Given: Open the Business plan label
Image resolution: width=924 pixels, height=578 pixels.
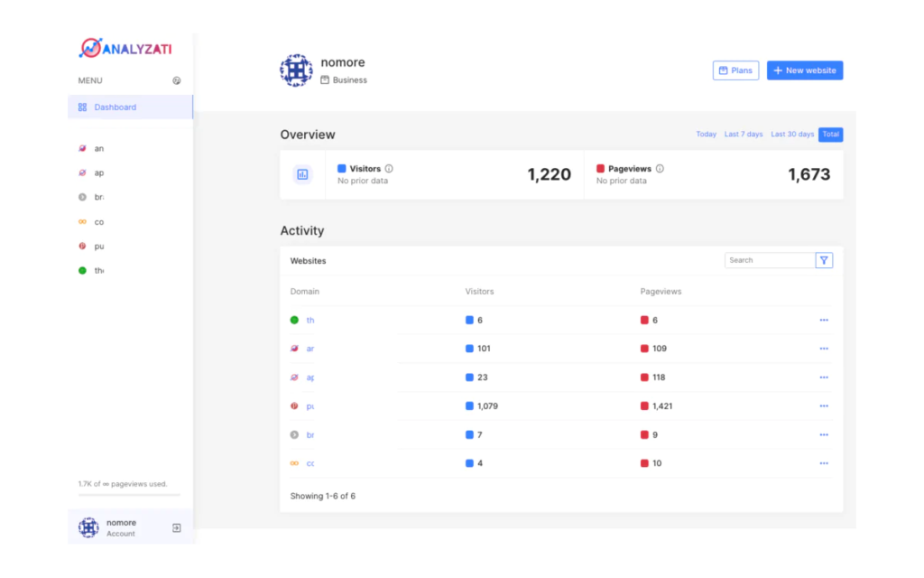Looking at the screenshot, I should 344,80.
